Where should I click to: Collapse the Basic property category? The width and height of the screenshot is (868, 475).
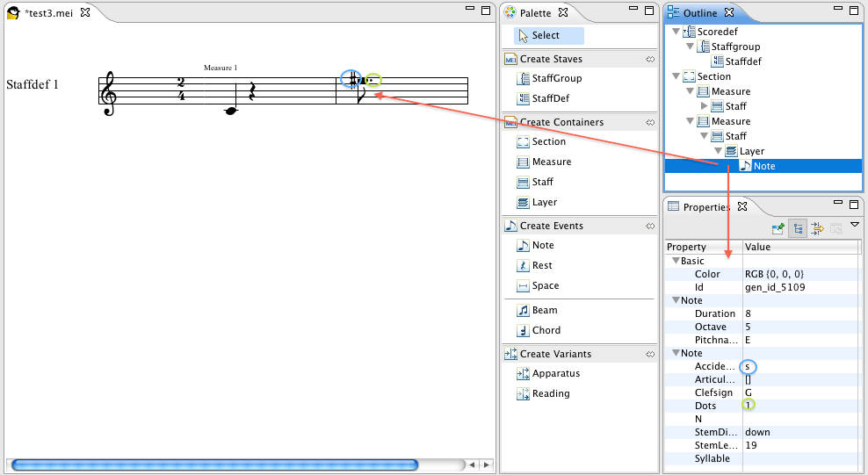click(x=675, y=261)
